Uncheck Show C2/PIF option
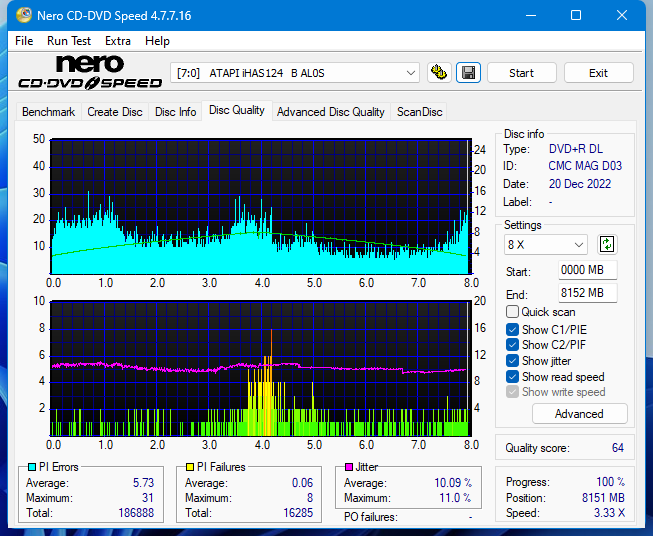The image size is (653, 536). click(x=512, y=345)
